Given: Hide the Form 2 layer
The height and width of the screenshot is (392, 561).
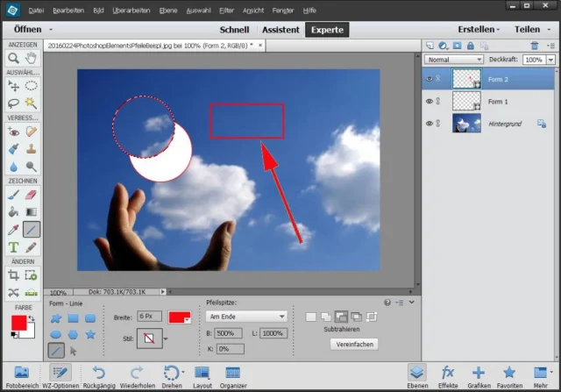Looking at the screenshot, I should pyautogui.click(x=430, y=78).
